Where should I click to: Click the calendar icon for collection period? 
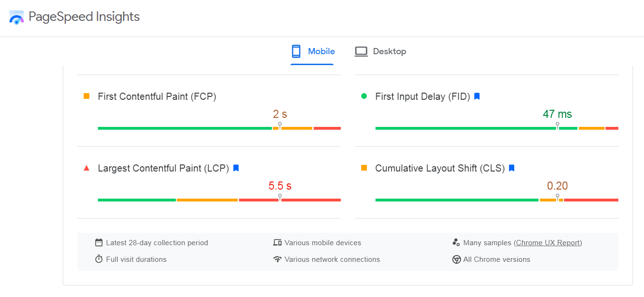[99, 243]
